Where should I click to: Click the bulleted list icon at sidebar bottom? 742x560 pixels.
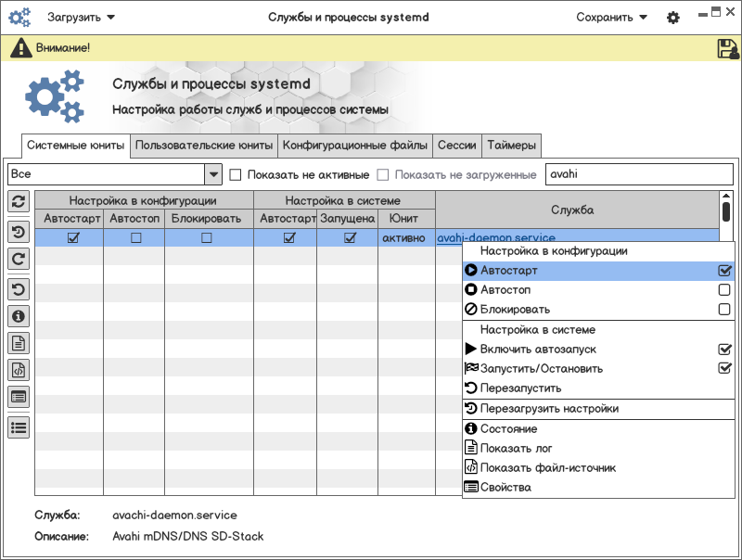click(x=19, y=426)
